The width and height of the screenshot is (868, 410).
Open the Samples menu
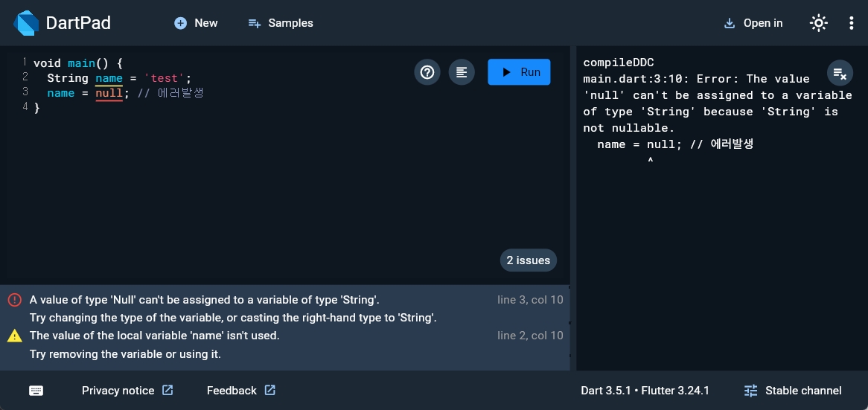[x=281, y=23]
